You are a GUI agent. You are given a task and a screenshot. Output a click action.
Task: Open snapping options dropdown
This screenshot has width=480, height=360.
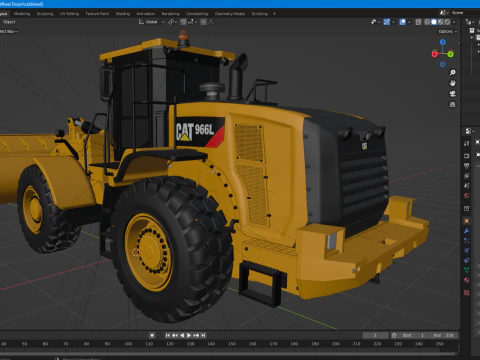click(x=192, y=22)
